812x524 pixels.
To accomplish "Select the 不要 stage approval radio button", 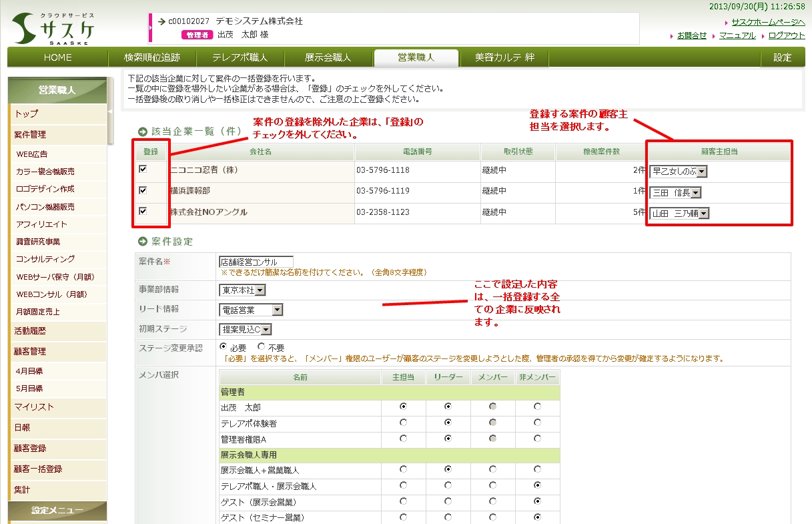I will coord(261,347).
